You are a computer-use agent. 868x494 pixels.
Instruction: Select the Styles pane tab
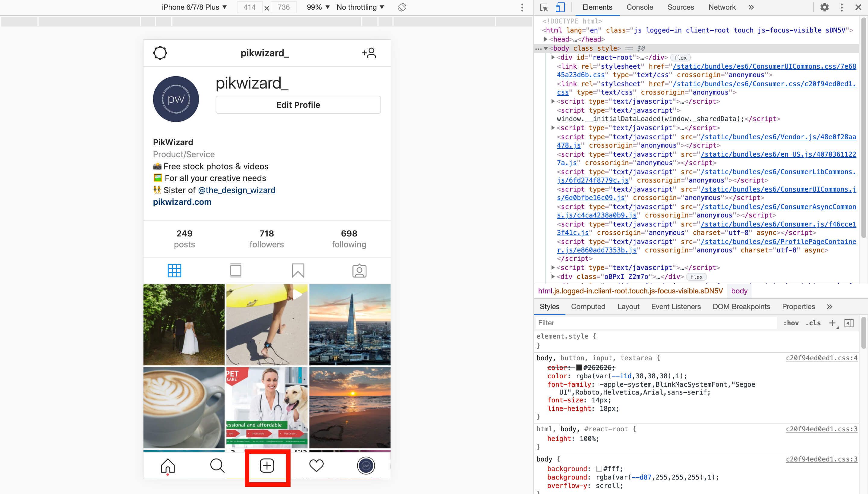point(549,307)
